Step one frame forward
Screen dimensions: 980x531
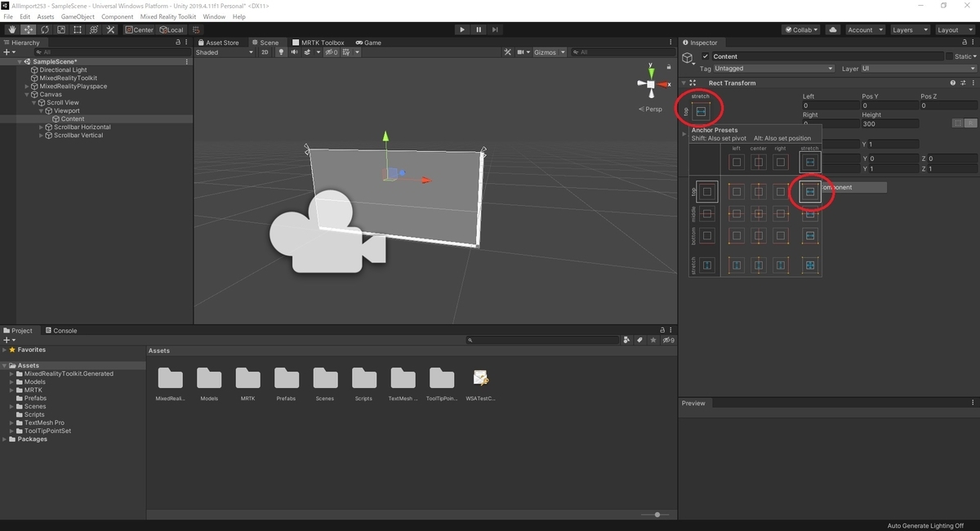pos(495,29)
